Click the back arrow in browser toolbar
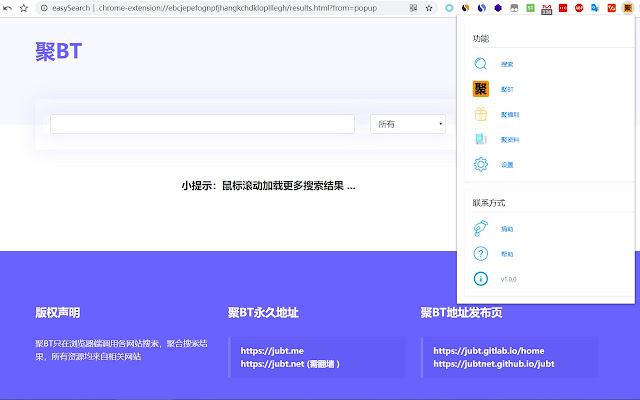Image resolution: width=640 pixels, height=400 pixels. coord(8,7)
